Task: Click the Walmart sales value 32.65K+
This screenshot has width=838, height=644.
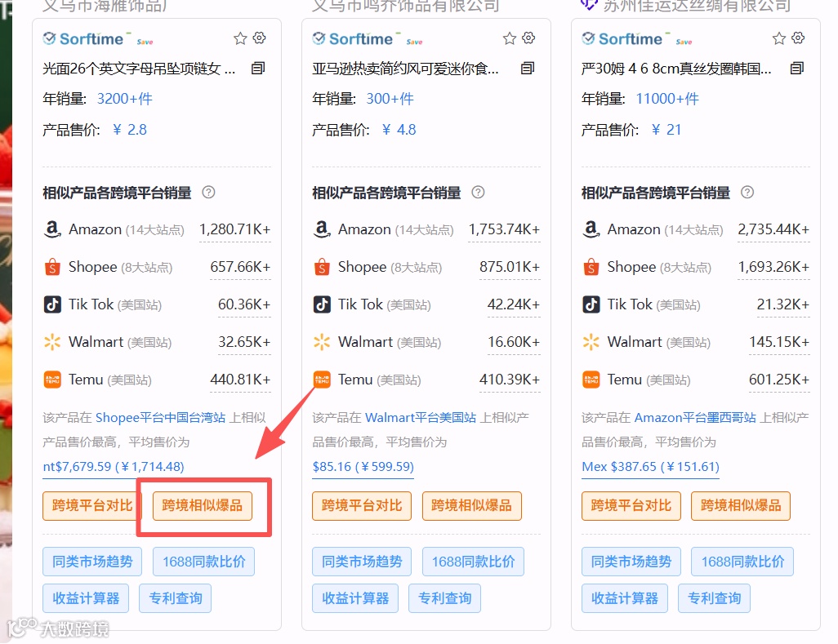Action: pos(244,342)
